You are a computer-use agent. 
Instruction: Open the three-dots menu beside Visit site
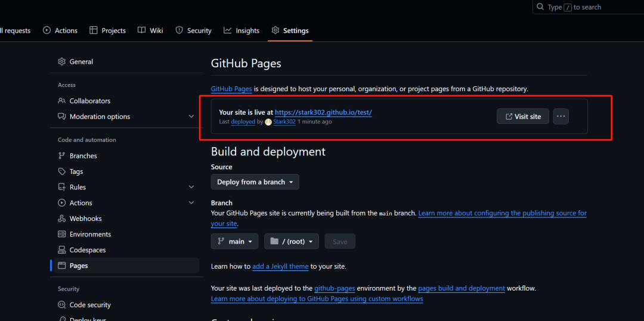click(x=561, y=116)
